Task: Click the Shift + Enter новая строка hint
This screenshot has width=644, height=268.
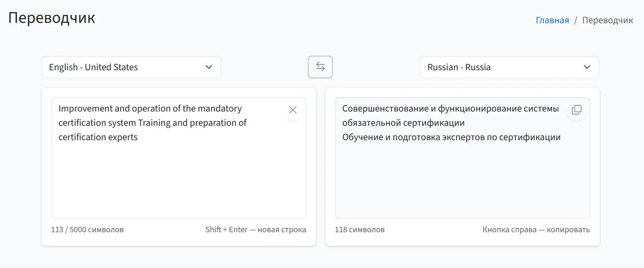Action: point(256,229)
